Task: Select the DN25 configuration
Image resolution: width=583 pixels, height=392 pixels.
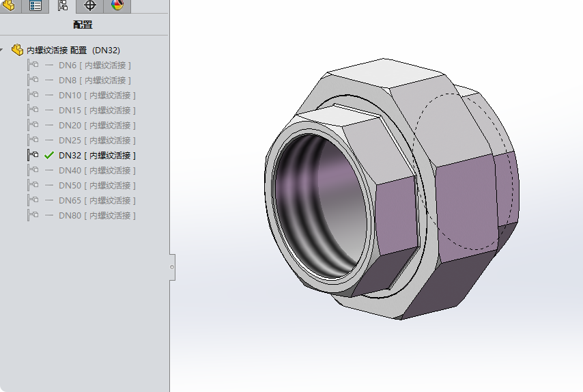Action: point(97,140)
